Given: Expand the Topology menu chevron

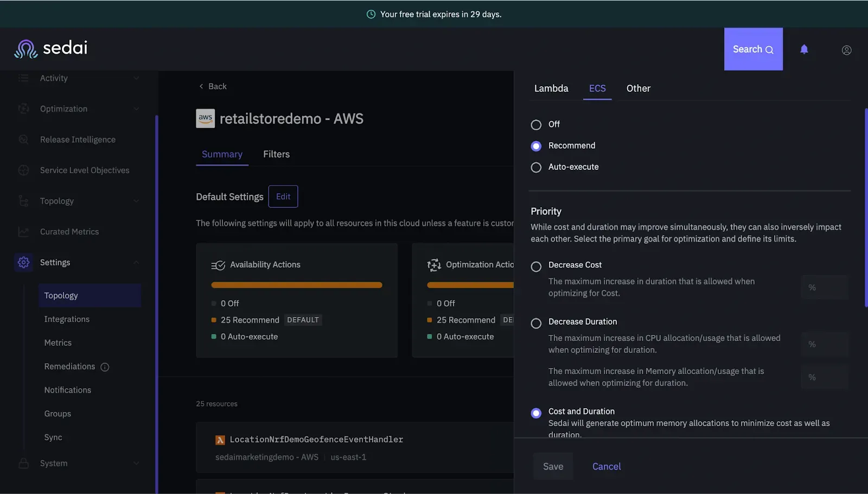Looking at the screenshot, I should pos(136,201).
